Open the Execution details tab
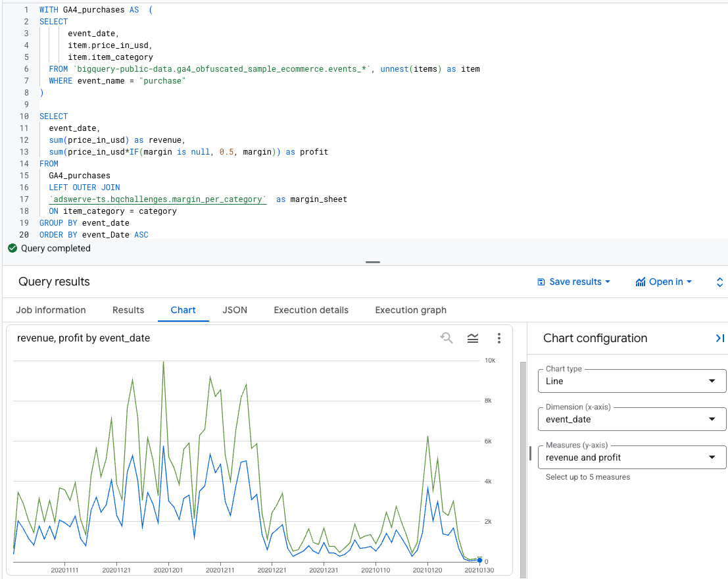The image size is (728, 579). (x=311, y=310)
